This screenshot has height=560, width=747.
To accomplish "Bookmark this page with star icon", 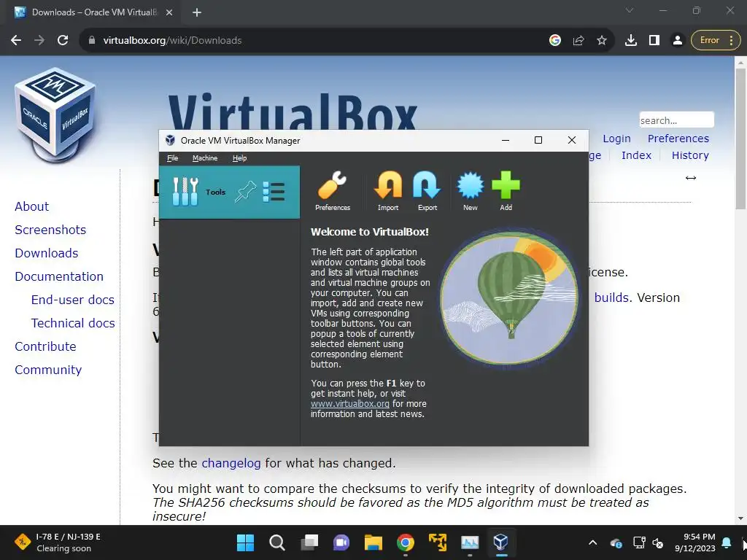I will click(602, 41).
